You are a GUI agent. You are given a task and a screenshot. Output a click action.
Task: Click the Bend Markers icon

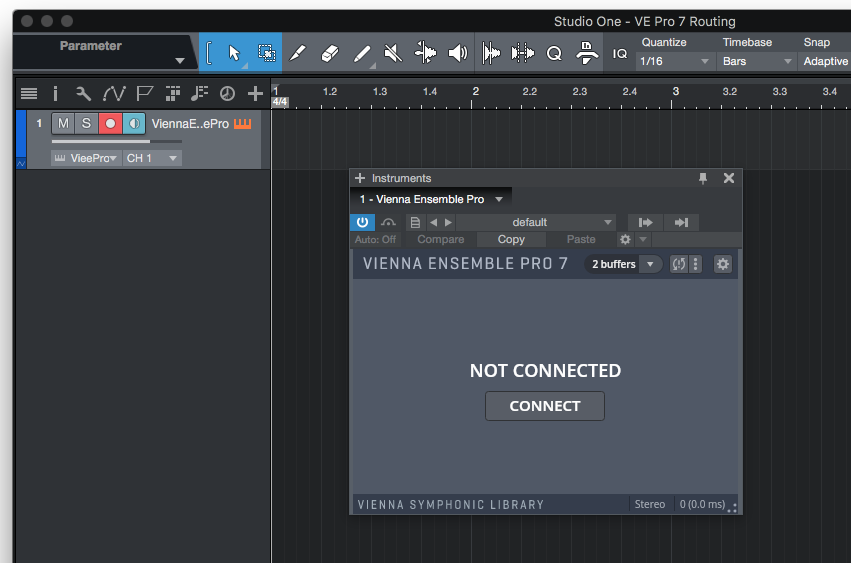coord(523,53)
